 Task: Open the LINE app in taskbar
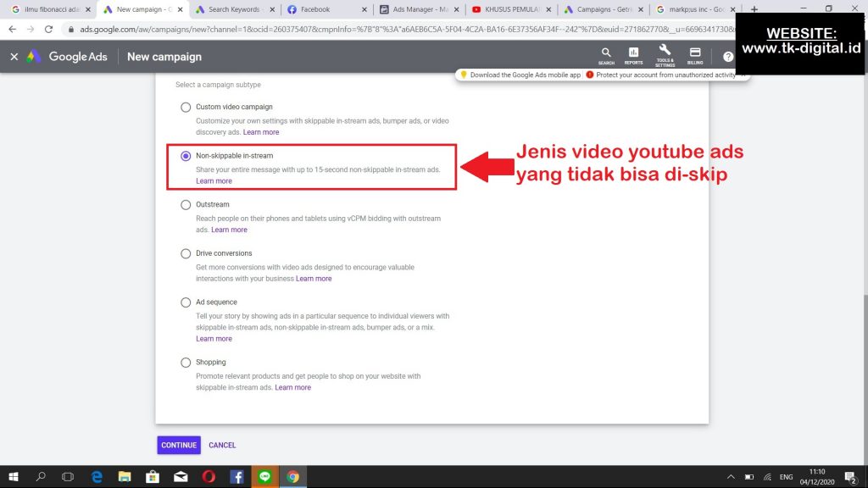(x=264, y=476)
